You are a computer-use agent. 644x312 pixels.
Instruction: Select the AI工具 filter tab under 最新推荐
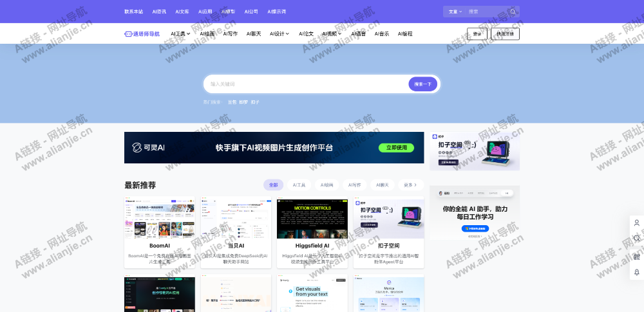[x=299, y=185]
